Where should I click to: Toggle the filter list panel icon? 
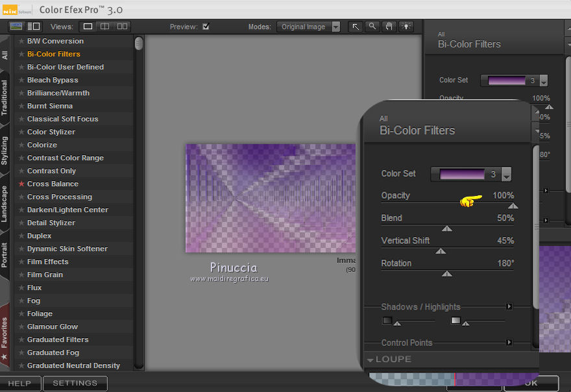coord(34,26)
